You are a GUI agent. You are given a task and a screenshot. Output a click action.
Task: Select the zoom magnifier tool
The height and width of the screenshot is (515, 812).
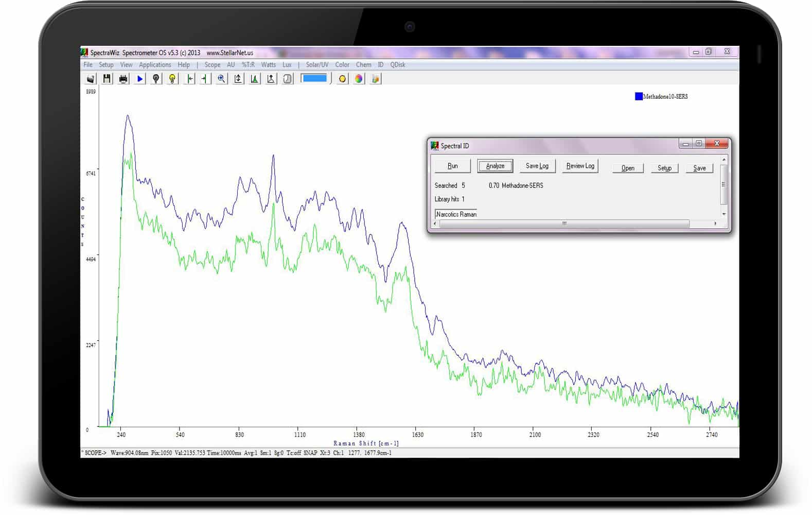(x=221, y=79)
